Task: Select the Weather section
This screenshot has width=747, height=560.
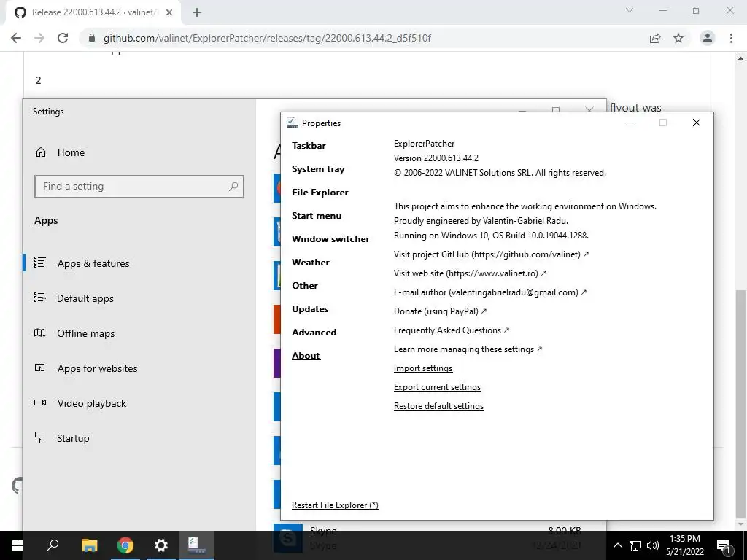Action: click(310, 262)
